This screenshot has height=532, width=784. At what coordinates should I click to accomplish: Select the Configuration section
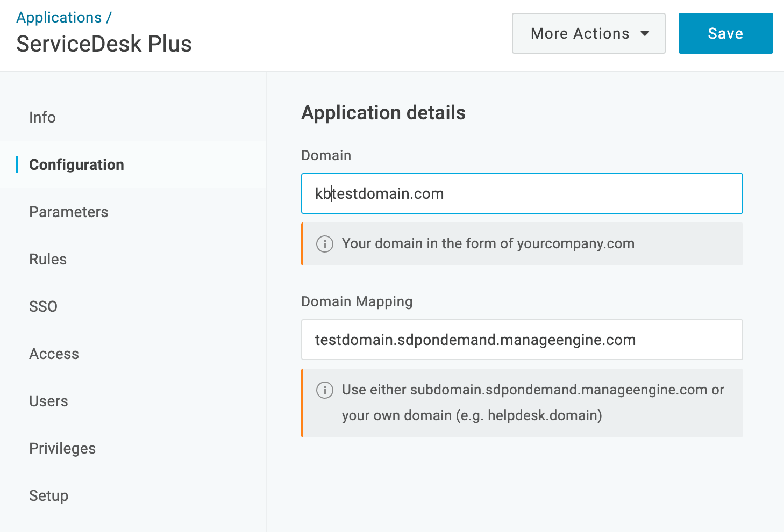coord(76,164)
